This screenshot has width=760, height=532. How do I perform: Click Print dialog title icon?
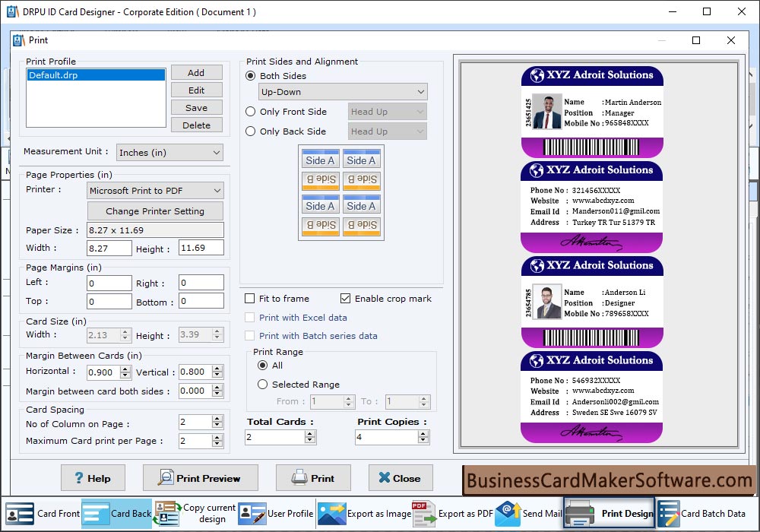tap(18, 40)
